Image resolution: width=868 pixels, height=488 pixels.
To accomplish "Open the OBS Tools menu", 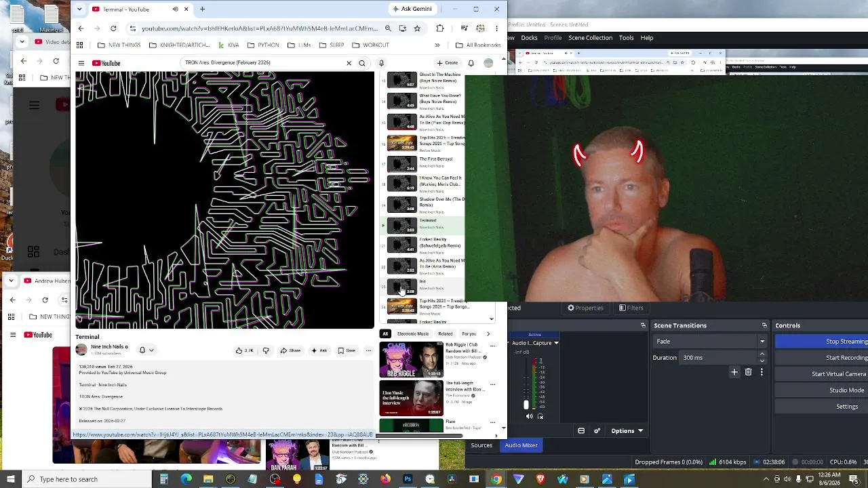I will (x=627, y=38).
